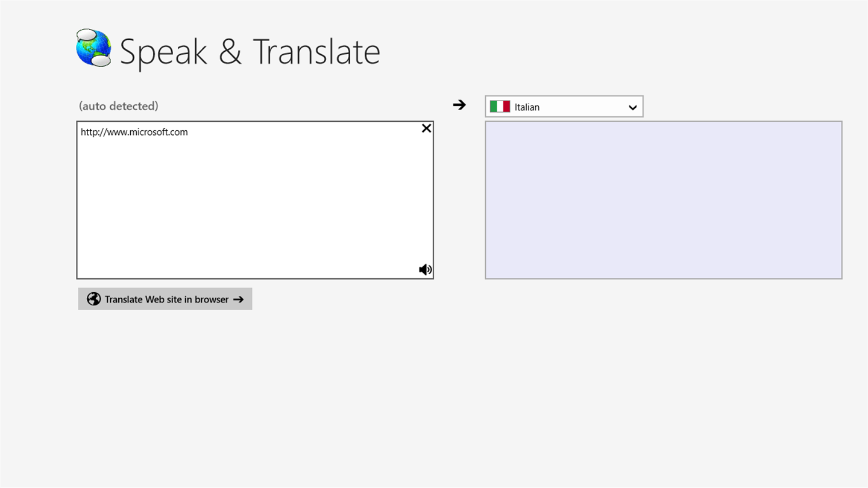Click the word "Speak" in the app title

coord(163,52)
